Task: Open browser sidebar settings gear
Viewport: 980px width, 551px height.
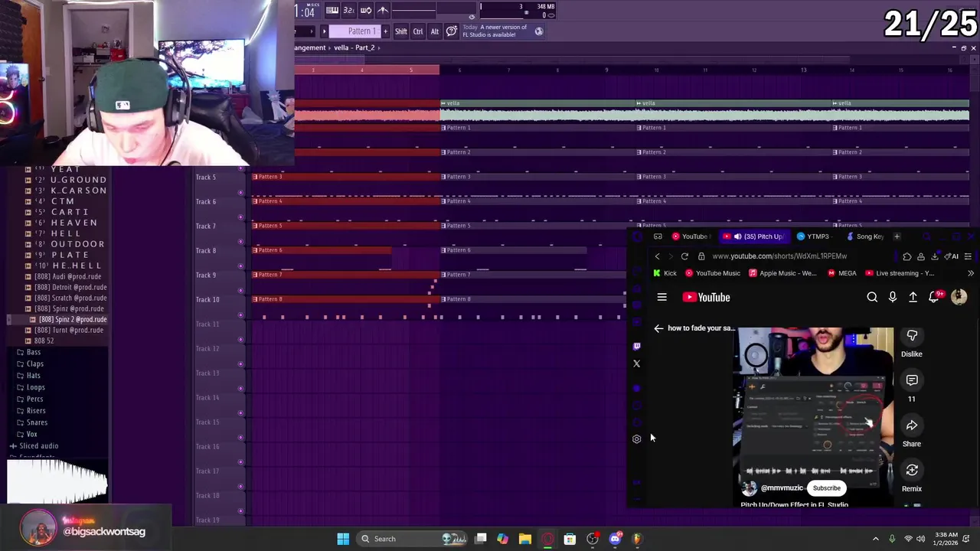Action: [x=636, y=439]
